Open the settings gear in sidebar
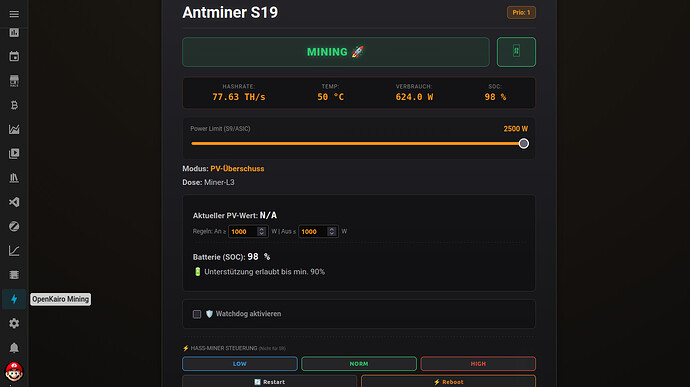The image size is (690, 387). (14, 323)
